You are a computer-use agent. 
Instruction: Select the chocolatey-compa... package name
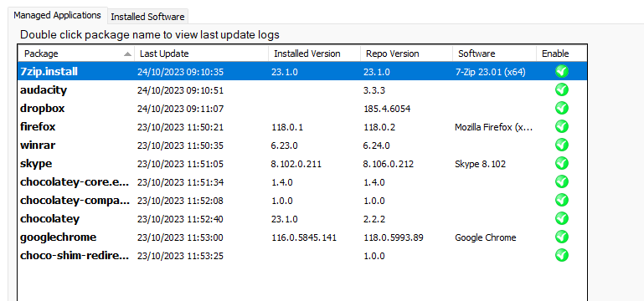pyautogui.click(x=75, y=201)
